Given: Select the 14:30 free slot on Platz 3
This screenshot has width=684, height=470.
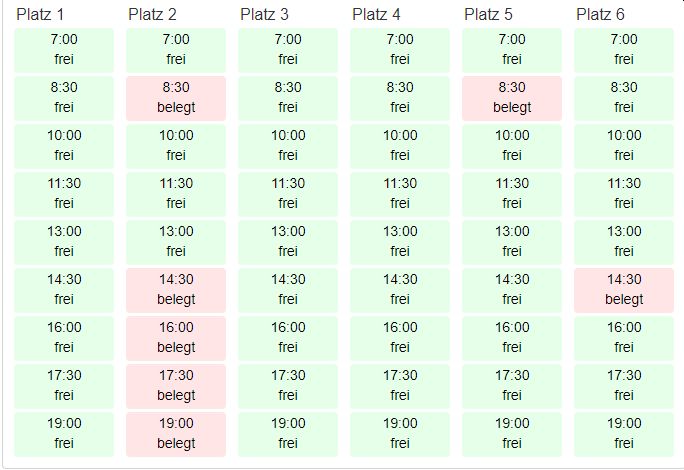Looking at the screenshot, I should click(288, 290).
